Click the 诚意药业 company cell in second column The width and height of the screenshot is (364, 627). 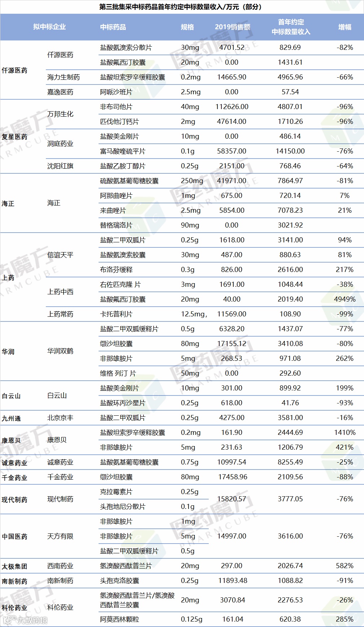pyautogui.click(x=60, y=462)
